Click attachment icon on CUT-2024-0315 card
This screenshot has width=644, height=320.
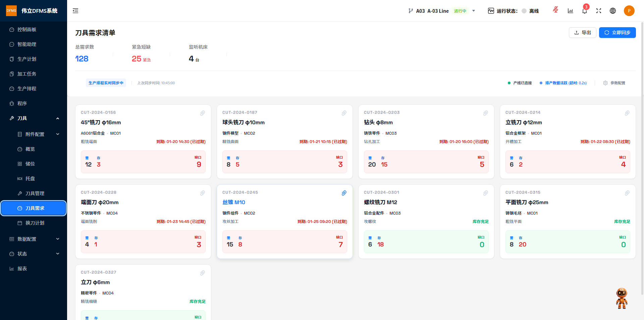(x=627, y=193)
